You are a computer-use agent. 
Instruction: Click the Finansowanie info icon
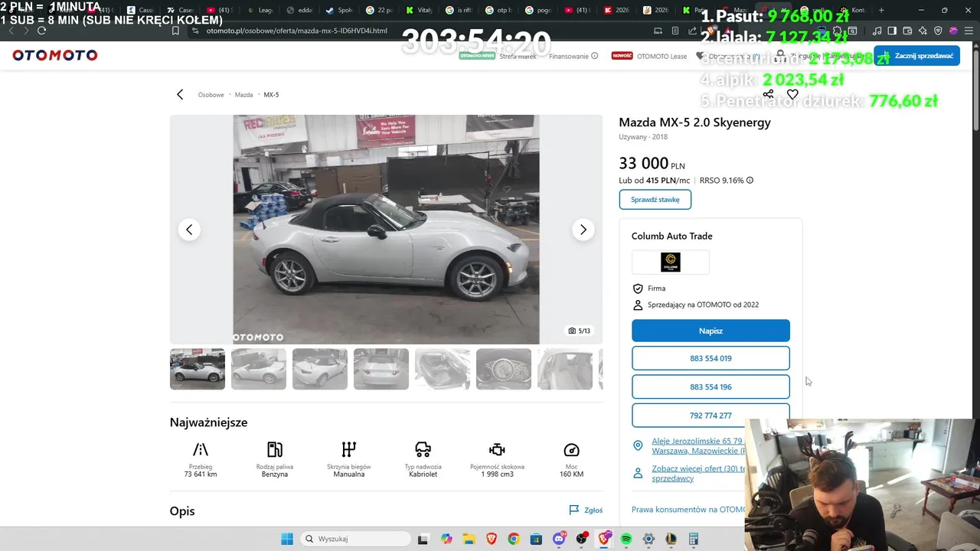click(594, 56)
